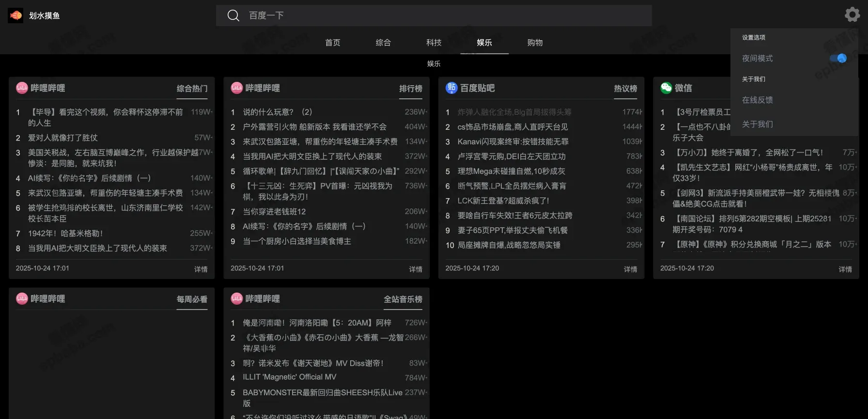Viewport: 868px width, 419px height.
Task: Switch to the 购物 tab
Action: (x=535, y=43)
